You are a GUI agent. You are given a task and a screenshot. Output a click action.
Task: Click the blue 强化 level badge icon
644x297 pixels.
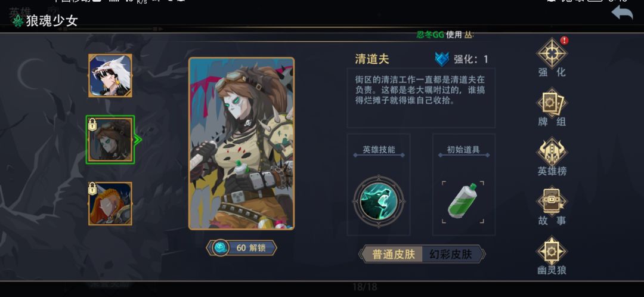click(442, 59)
